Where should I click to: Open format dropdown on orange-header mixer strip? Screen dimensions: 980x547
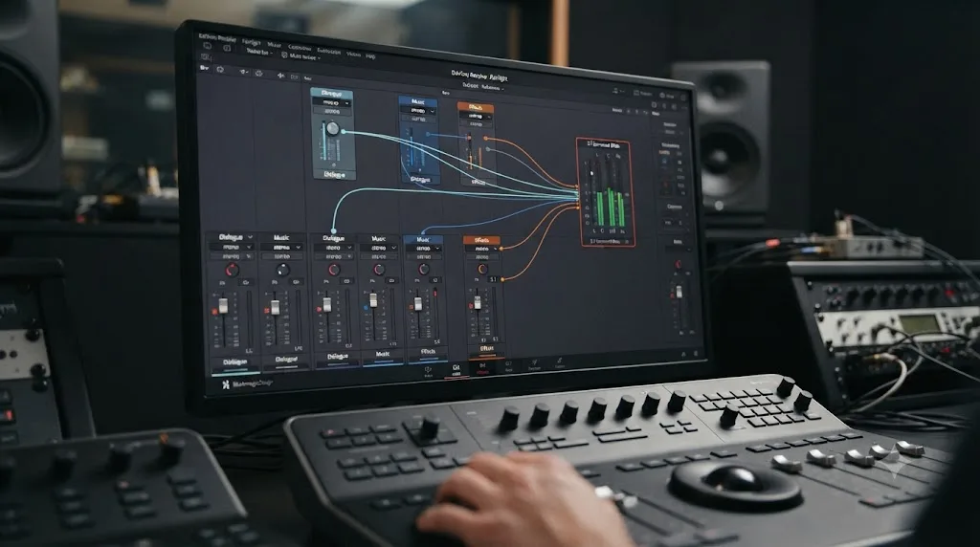click(482, 249)
